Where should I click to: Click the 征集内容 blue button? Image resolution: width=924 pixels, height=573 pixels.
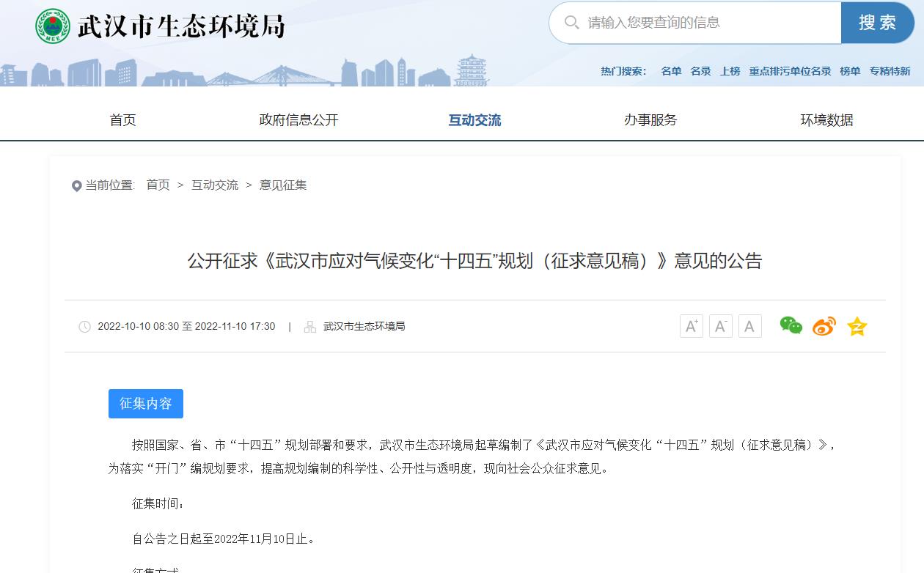coord(145,404)
